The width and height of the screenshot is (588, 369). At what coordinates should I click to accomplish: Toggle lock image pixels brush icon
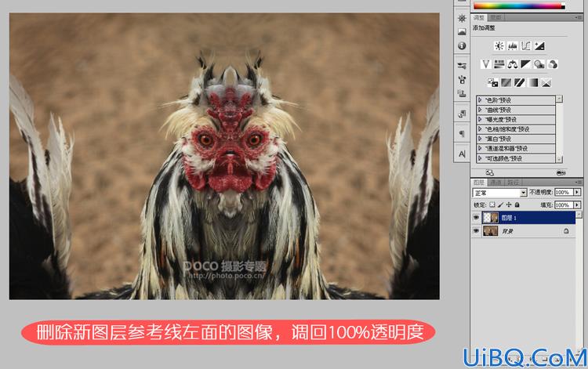(x=500, y=205)
